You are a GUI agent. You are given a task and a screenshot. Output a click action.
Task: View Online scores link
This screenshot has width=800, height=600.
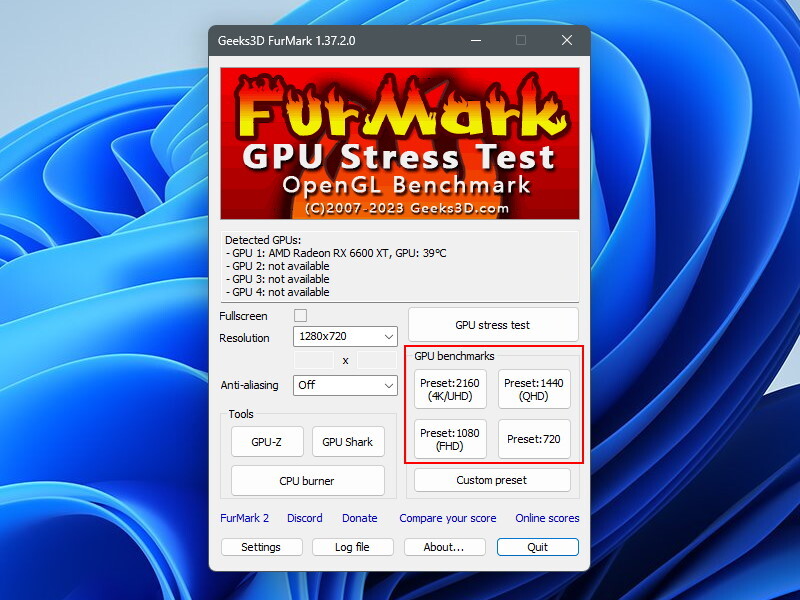(x=547, y=518)
